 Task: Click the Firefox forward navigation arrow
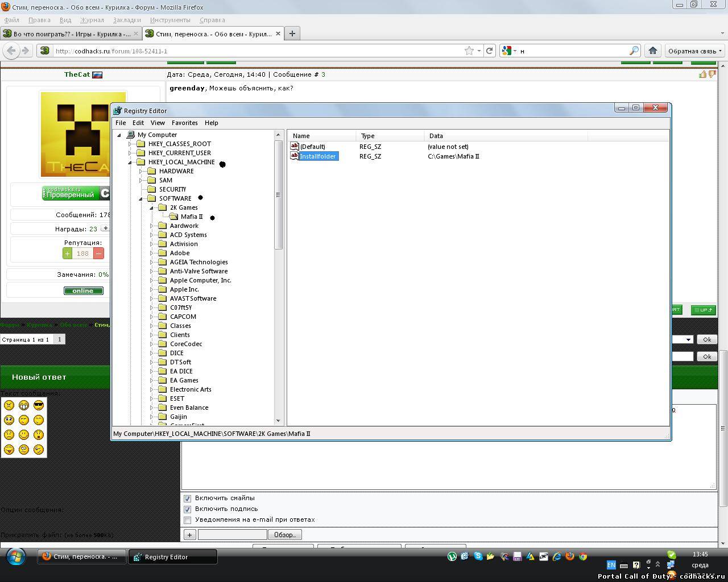click(x=25, y=51)
